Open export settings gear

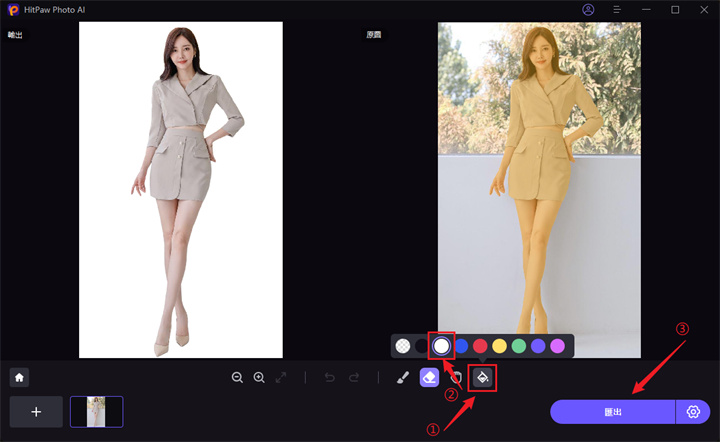pyautogui.click(x=693, y=412)
